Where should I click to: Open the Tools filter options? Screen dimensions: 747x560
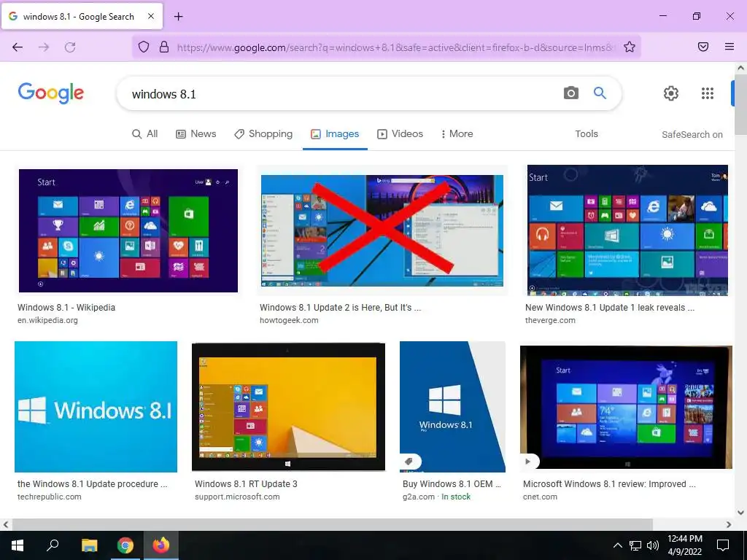pos(587,134)
